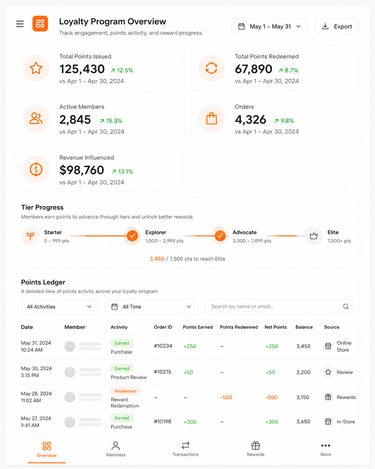The image size is (375, 469).
Task: Click the 3,450 balance value
Action: click(303, 346)
